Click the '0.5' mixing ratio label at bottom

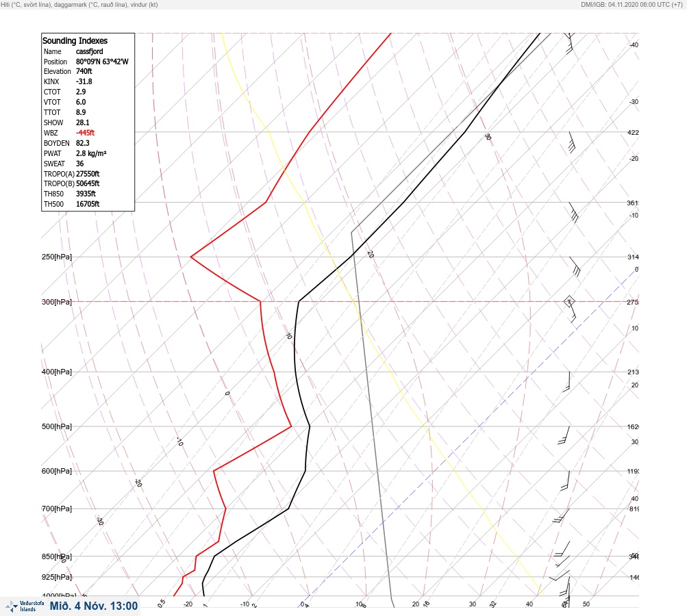coord(162,603)
